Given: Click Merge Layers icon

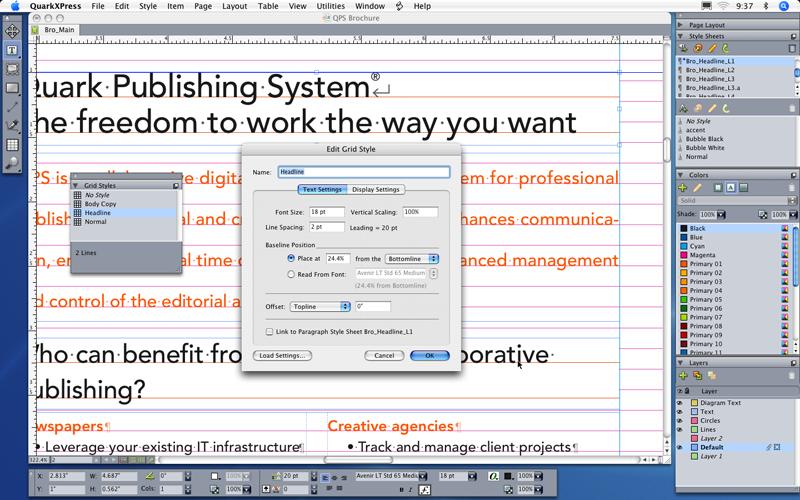Looking at the screenshot, I should [712, 376].
